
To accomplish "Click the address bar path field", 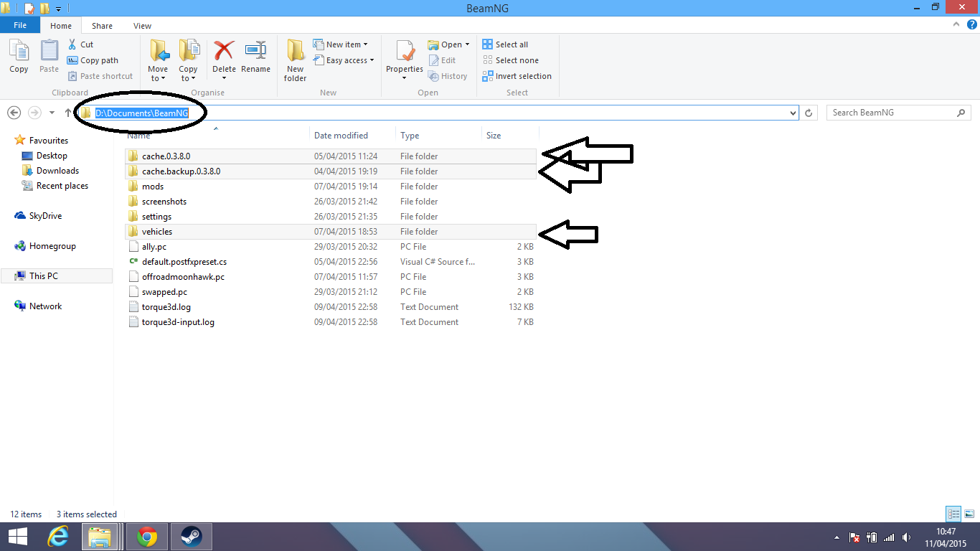I will click(438, 113).
